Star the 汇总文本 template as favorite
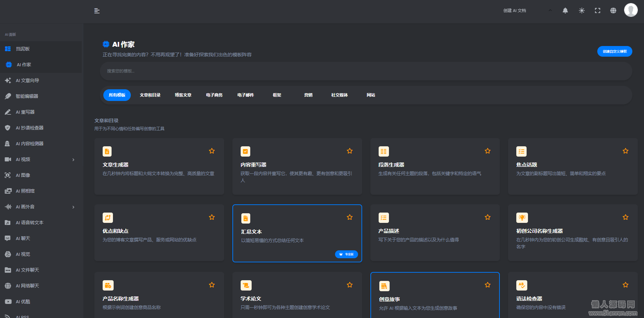Image resolution: width=644 pixels, height=318 pixels. point(349,217)
